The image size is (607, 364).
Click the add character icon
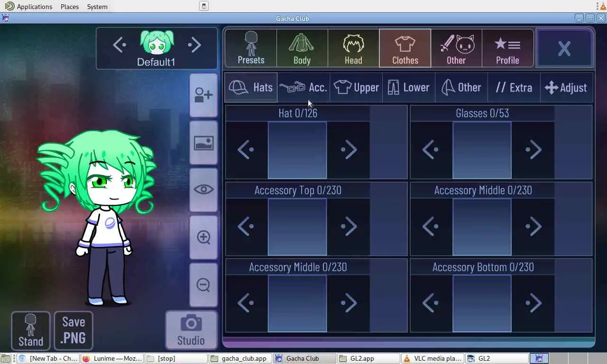[203, 95]
